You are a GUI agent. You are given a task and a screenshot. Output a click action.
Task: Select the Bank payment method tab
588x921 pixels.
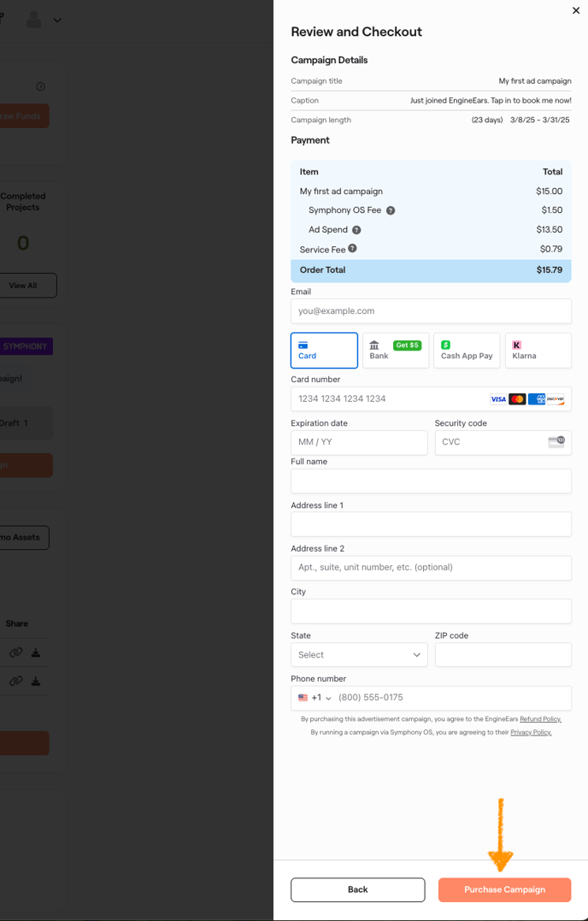pos(396,350)
